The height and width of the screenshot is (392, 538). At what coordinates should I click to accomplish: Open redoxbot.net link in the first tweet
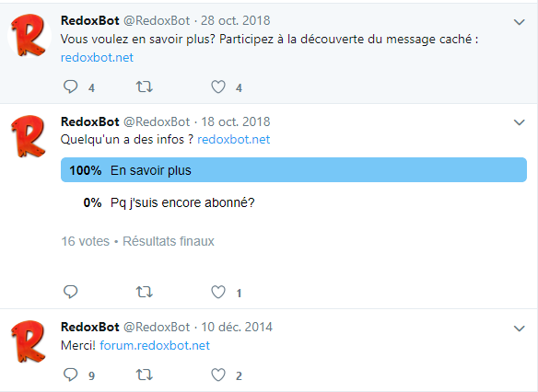(x=97, y=58)
